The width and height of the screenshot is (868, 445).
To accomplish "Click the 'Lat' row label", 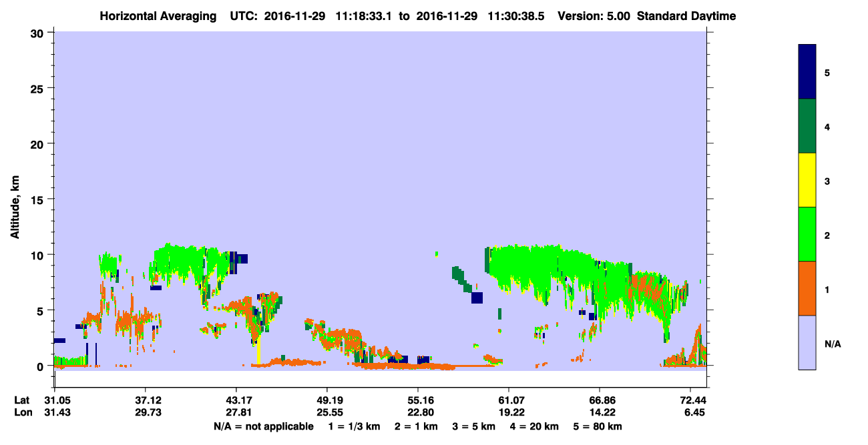I will click(x=21, y=400).
